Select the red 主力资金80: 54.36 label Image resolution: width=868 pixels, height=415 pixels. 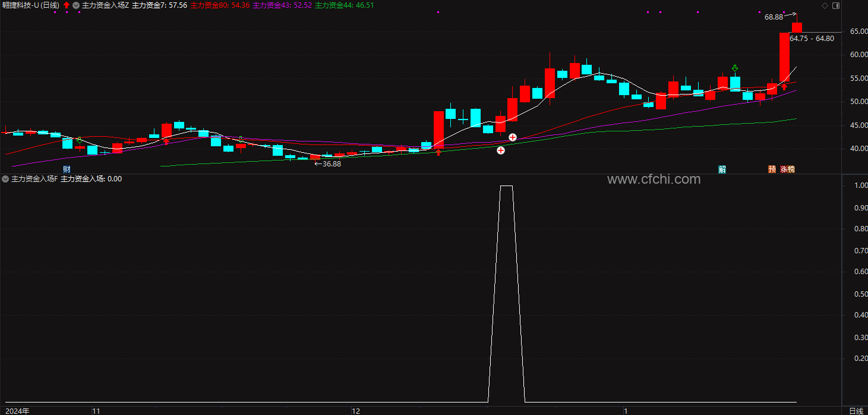(x=220, y=5)
